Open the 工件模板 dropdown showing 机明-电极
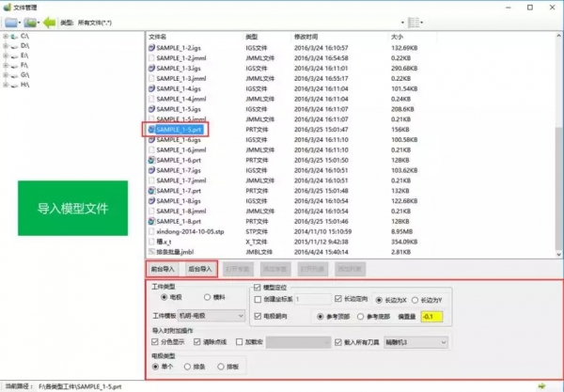 [211, 316]
